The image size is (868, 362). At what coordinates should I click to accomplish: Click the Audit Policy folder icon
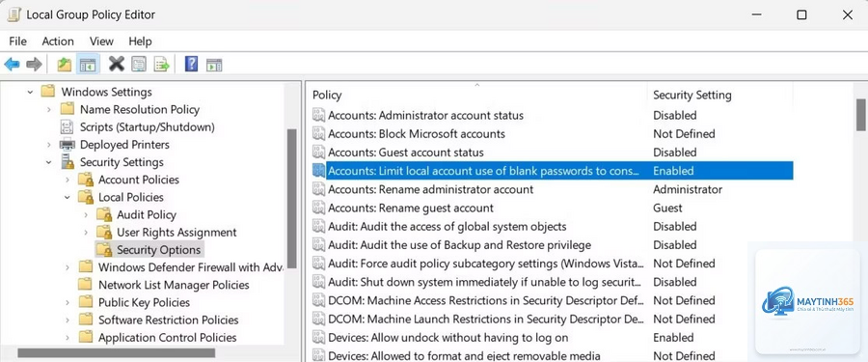click(x=103, y=214)
